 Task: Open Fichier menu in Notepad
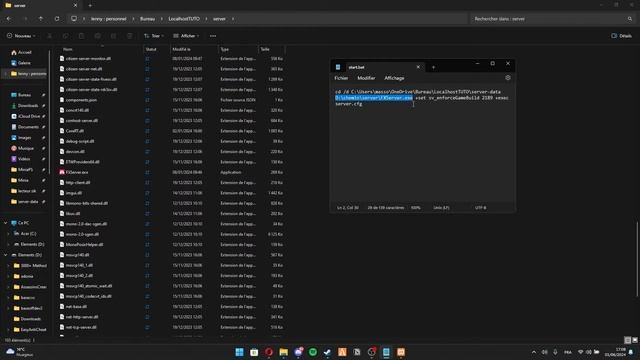pyautogui.click(x=341, y=78)
